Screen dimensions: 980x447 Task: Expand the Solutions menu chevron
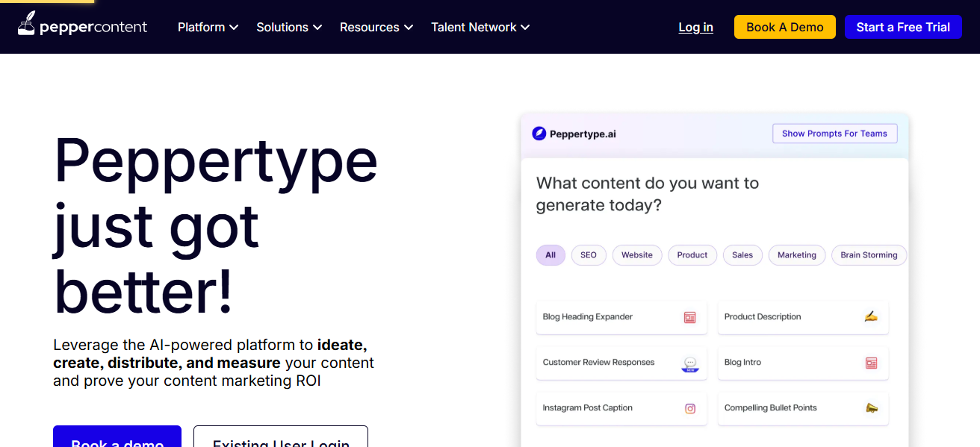coord(317,28)
